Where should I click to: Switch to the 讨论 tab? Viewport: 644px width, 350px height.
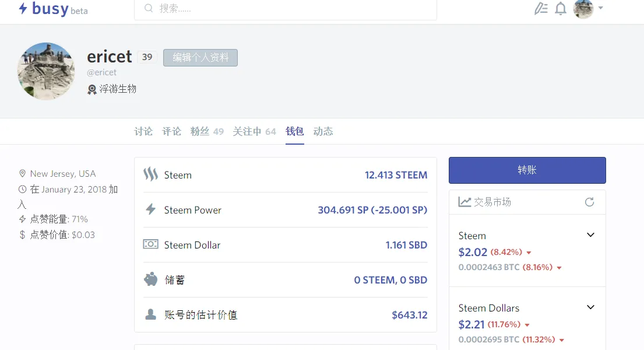[143, 131]
